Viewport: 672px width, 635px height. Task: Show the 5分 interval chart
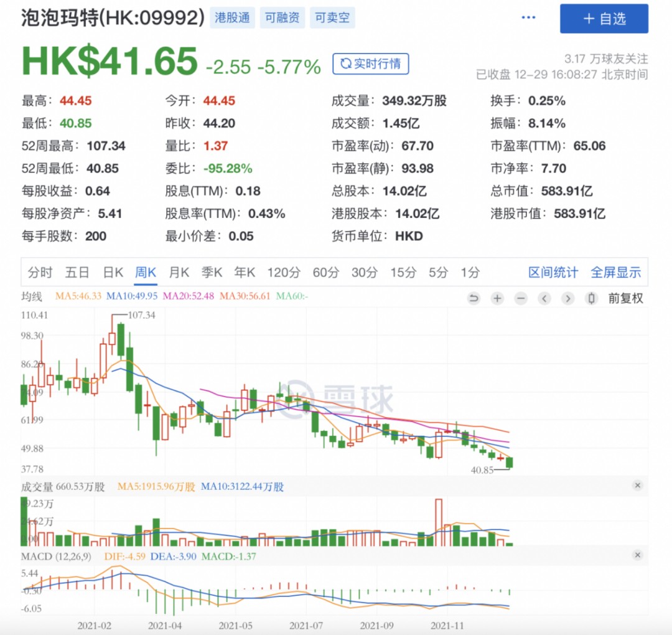pos(439,272)
